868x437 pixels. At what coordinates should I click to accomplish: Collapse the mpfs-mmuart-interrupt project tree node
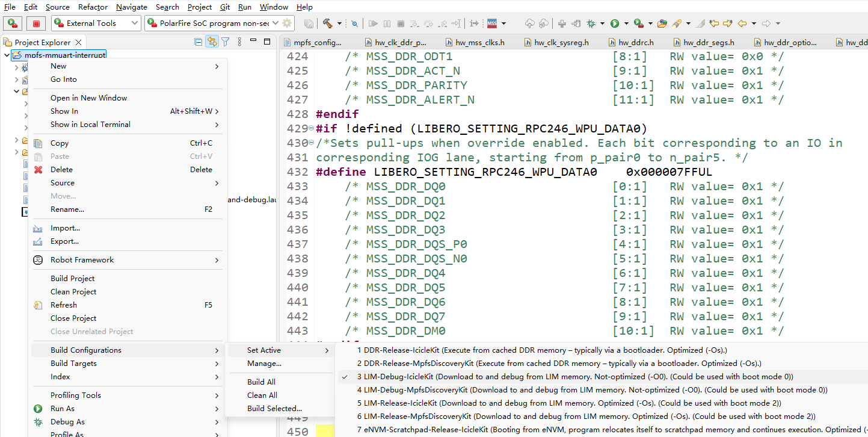pos(7,55)
